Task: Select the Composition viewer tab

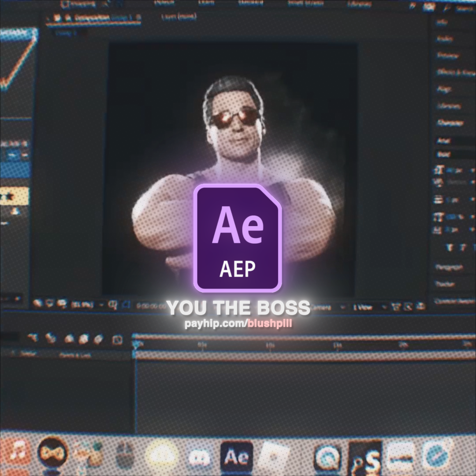Action: click(93, 18)
